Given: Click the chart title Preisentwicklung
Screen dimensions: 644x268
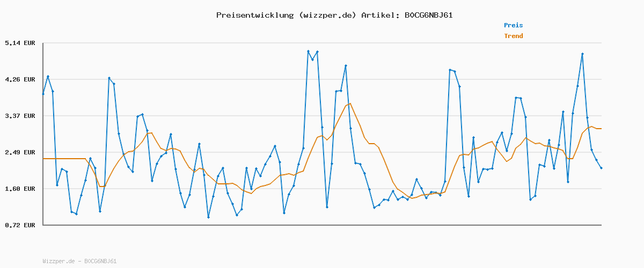Looking at the screenshot, I should [254, 15].
